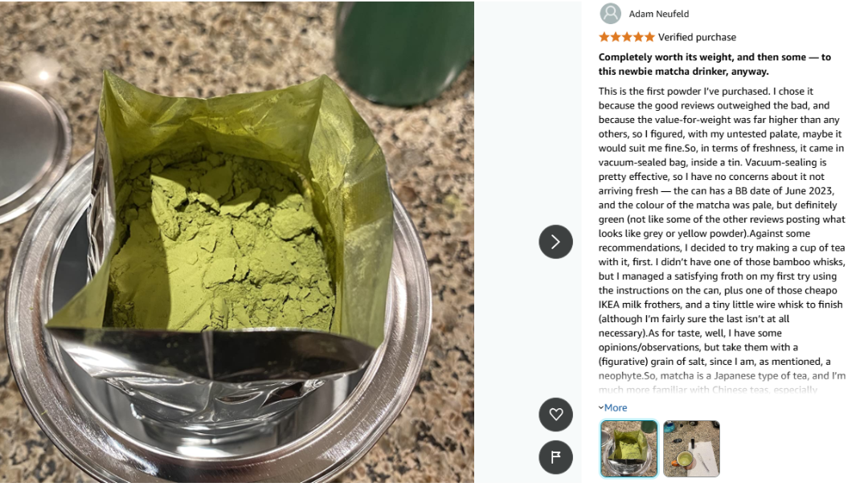The width and height of the screenshot is (868, 495).
Task: Click the large matcha powder photo
Action: [x=237, y=242]
